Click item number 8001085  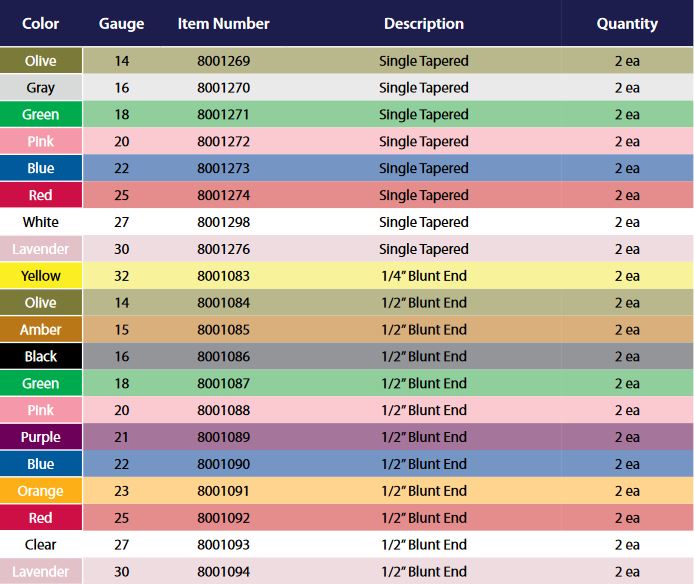[x=224, y=329]
